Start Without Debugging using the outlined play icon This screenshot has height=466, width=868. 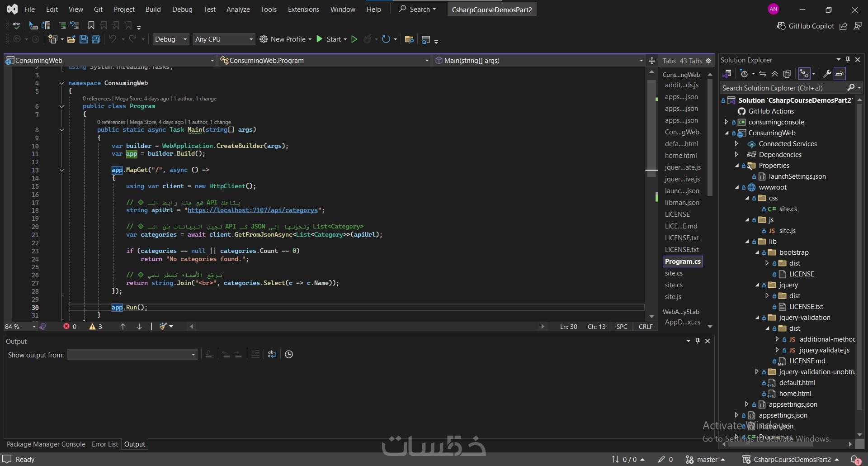tap(354, 39)
